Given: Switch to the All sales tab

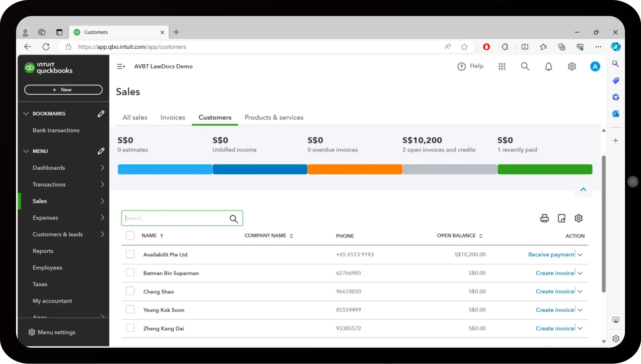Looking at the screenshot, I should (x=135, y=117).
